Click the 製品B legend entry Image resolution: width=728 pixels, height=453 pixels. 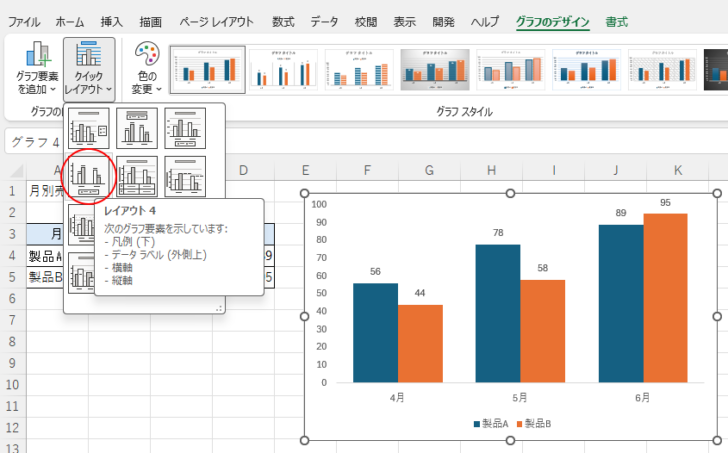tap(534, 424)
